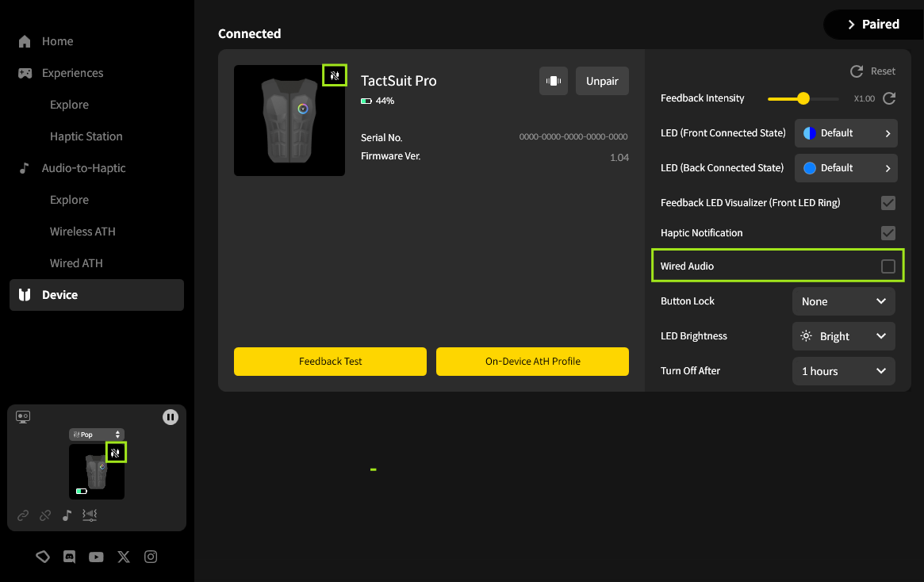
Task: Reset Feedback Intensity with circular arrow
Action: (889, 98)
